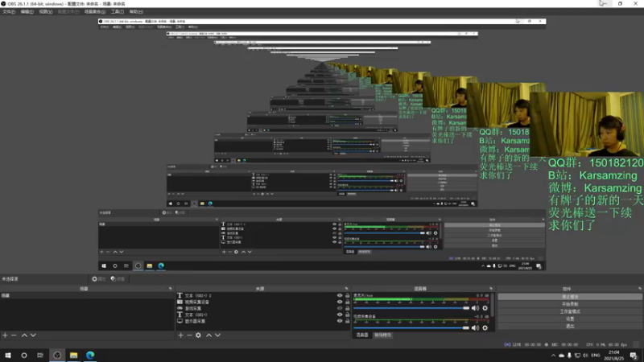
Task: Click the Exit button in Controls
Action: pyautogui.click(x=570, y=327)
